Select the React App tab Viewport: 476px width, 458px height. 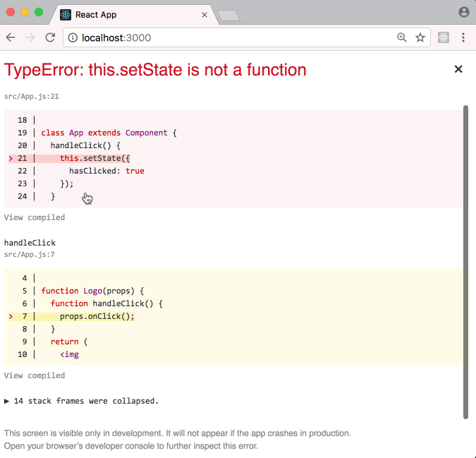(x=133, y=15)
